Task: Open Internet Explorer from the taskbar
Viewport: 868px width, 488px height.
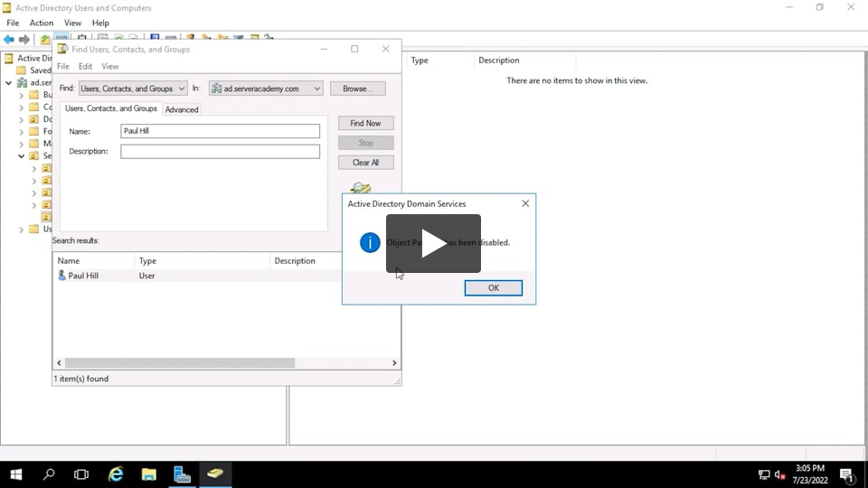Action: click(116, 474)
